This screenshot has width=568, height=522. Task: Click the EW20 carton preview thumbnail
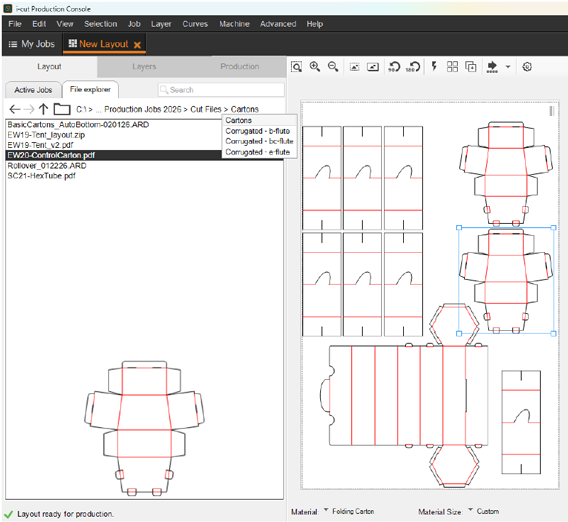(144, 428)
